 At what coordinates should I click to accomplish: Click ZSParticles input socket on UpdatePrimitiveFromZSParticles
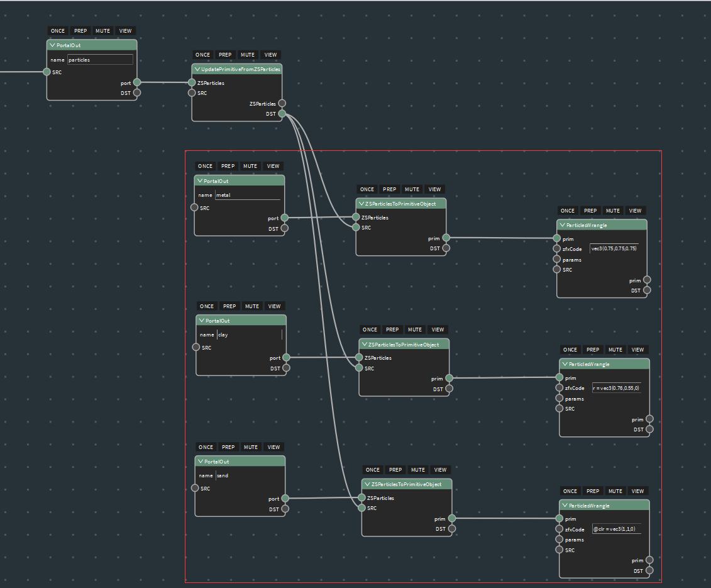pos(192,82)
